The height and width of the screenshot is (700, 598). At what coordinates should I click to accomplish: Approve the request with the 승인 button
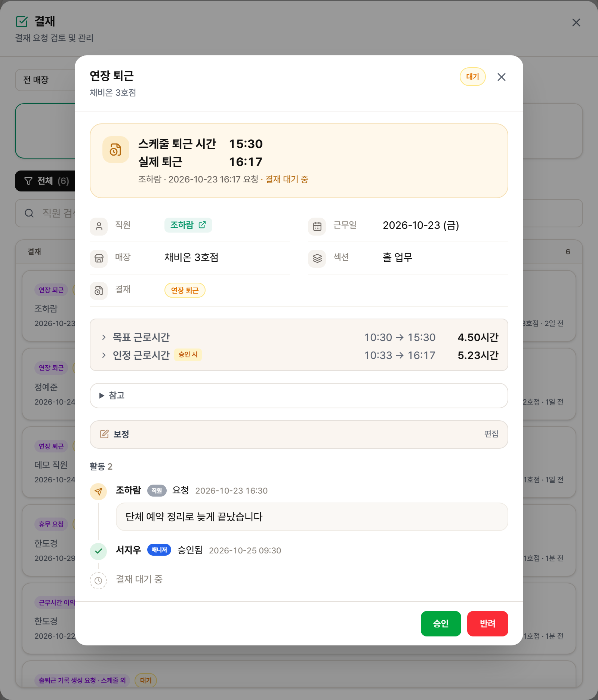pos(441,623)
